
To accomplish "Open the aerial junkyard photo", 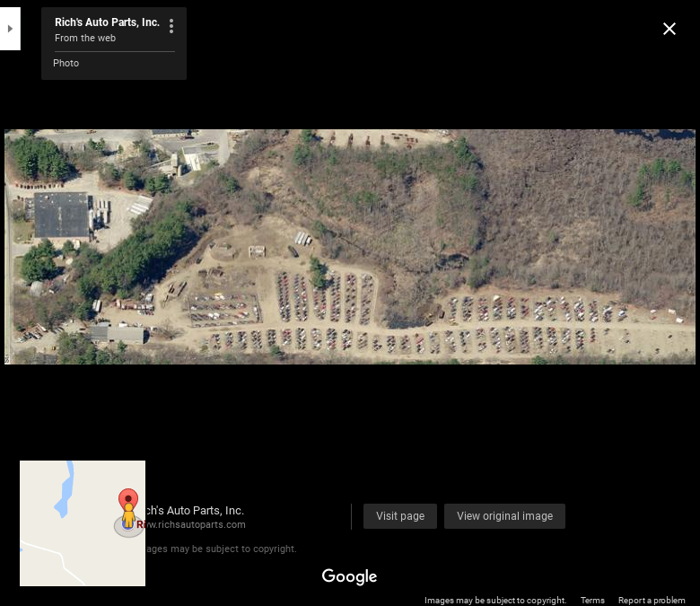I will click(x=350, y=247).
